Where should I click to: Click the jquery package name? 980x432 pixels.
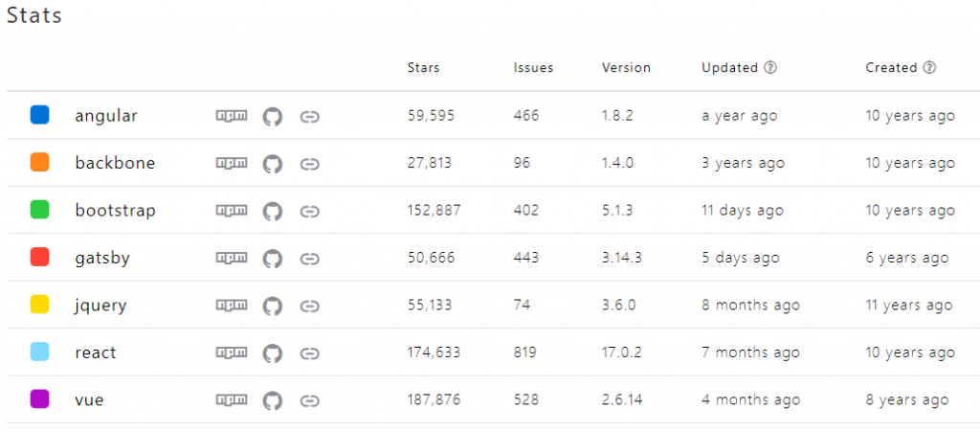pyautogui.click(x=100, y=306)
